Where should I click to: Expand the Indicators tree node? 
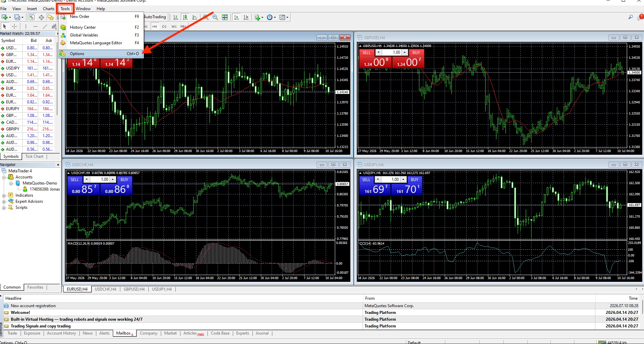tap(4, 195)
